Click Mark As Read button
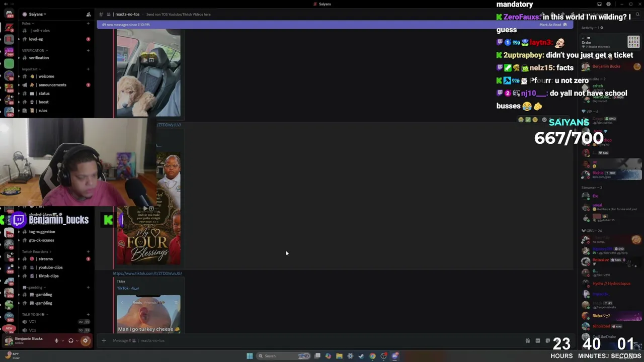This screenshot has height=362, width=644. (553, 25)
